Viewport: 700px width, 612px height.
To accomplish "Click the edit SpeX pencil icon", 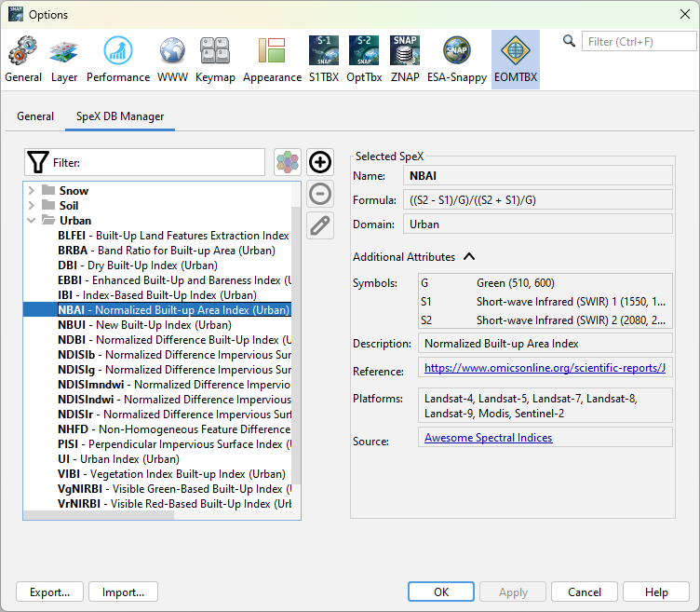I will pos(319,225).
